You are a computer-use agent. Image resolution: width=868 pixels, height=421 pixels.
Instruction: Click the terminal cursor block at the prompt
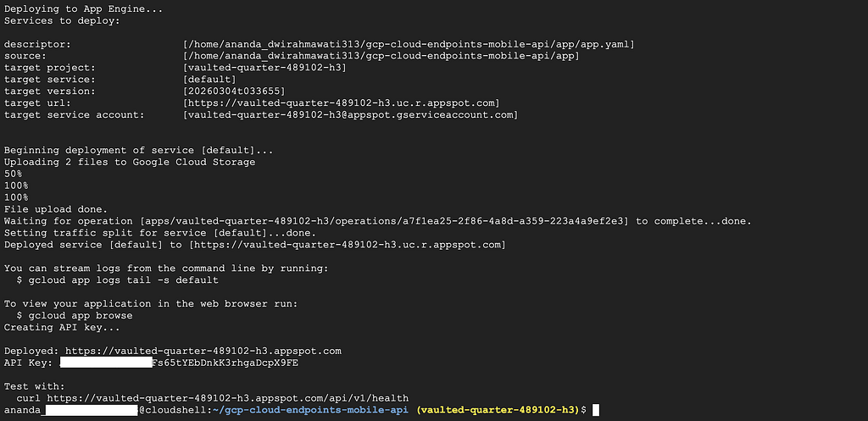[595, 410]
